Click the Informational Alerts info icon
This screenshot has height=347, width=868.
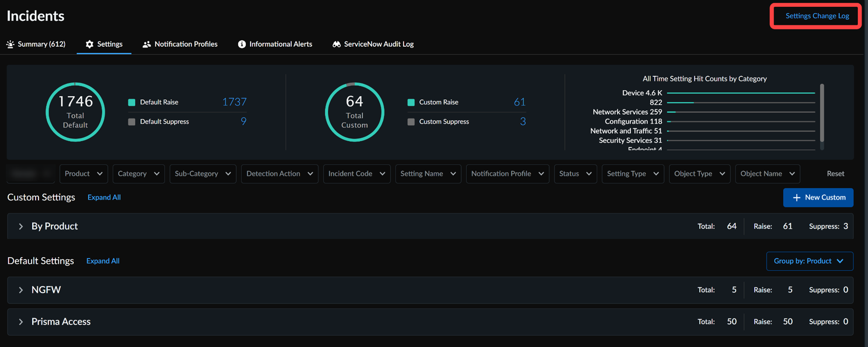point(242,44)
